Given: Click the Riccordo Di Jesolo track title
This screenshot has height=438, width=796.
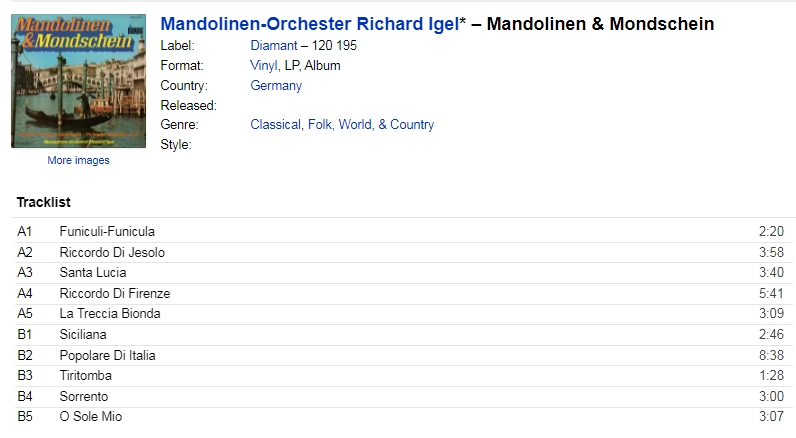Looking at the screenshot, I should [x=112, y=252].
